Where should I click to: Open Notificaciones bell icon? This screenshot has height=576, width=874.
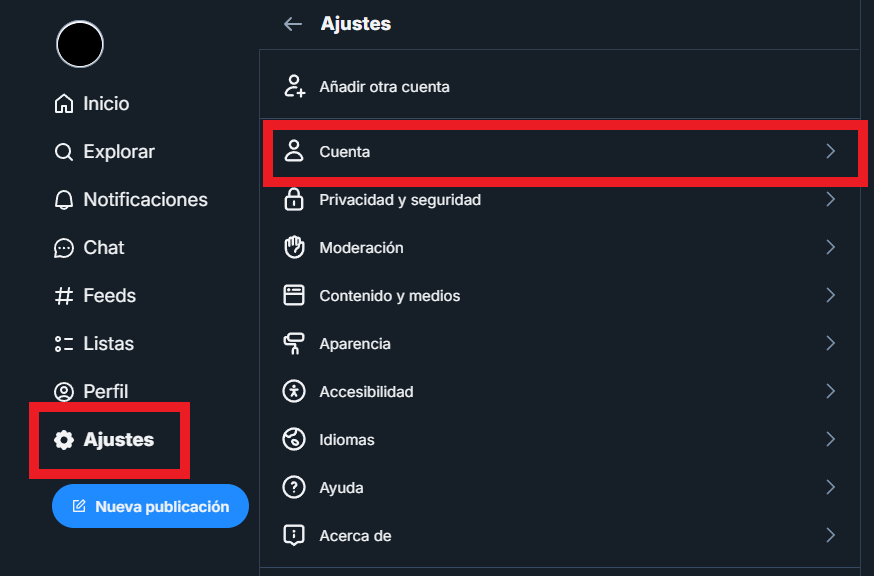tap(64, 200)
